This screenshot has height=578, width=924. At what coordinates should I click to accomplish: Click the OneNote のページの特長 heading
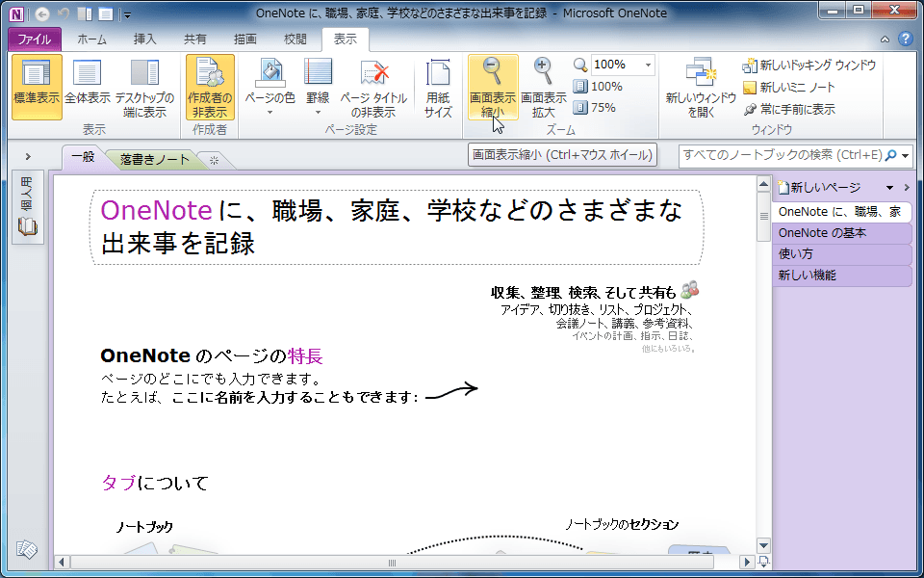(x=212, y=356)
